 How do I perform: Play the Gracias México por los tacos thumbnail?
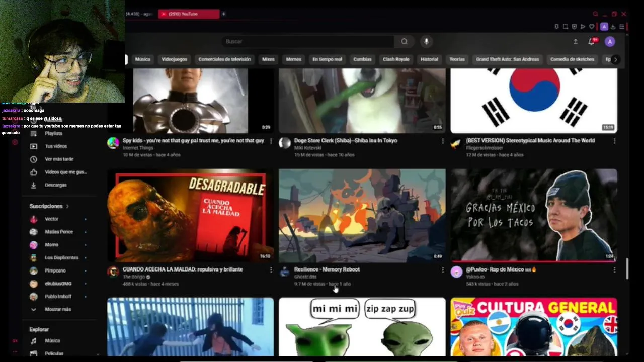[x=534, y=215]
